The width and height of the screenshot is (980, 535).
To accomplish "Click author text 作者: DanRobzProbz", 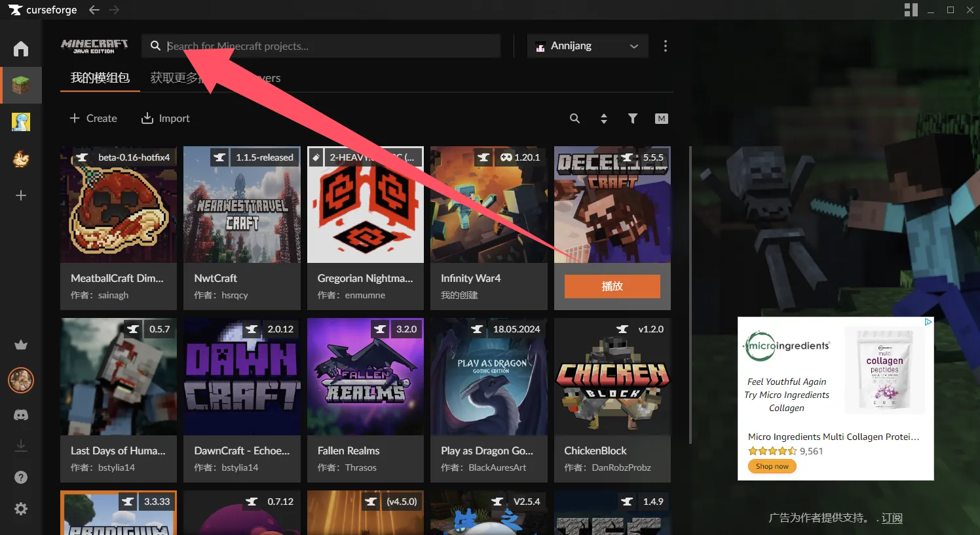I will pos(608,467).
